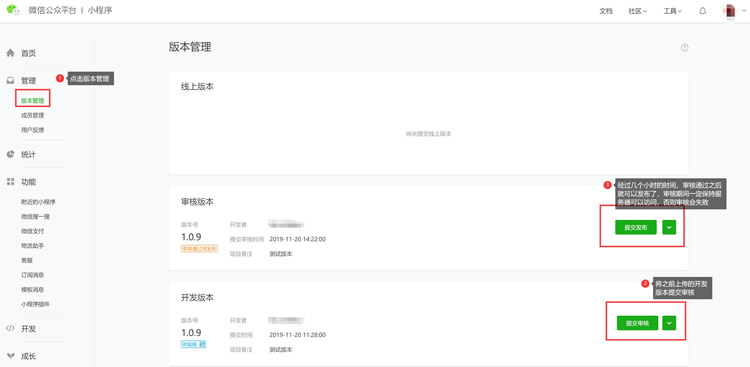Click the user avatar in header
750x367 pixels.
[730, 11]
